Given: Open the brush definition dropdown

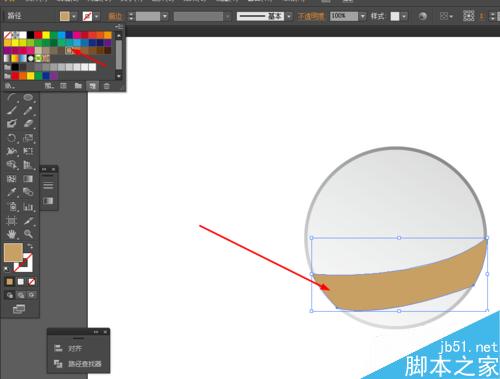Looking at the screenshot, I should pos(289,16).
